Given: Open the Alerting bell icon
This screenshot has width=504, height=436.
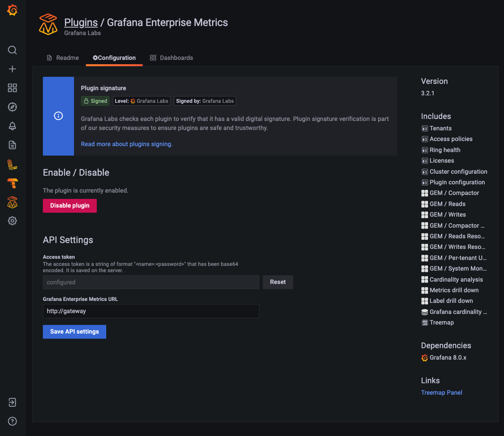Looking at the screenshot, I should tap(12, 126).
